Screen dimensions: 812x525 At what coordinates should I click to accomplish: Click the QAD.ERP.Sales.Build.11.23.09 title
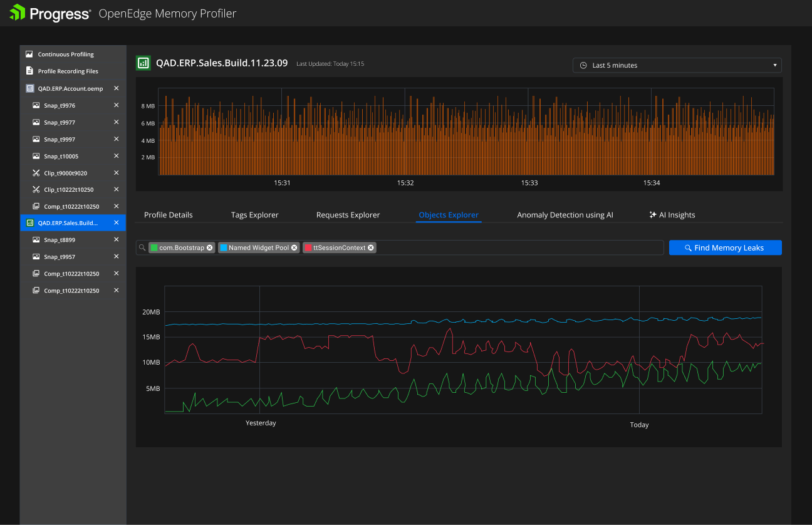coord(222,63)
